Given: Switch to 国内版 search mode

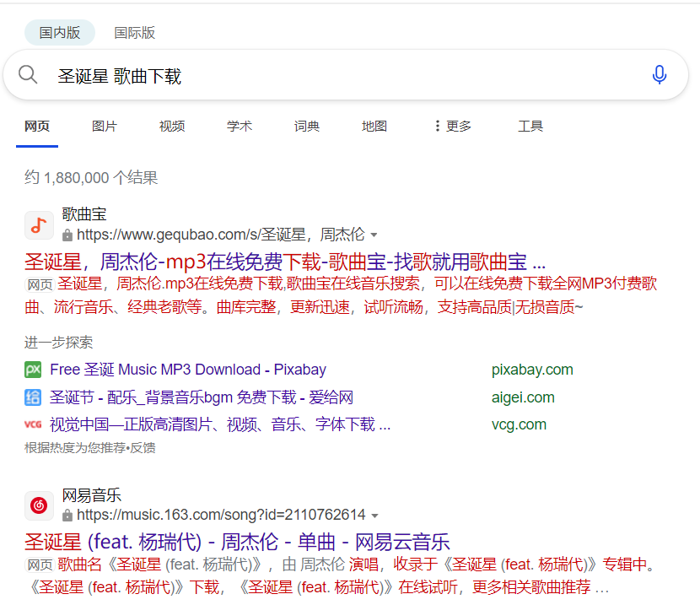Looking at the screenshot, I should click(59, 33).
